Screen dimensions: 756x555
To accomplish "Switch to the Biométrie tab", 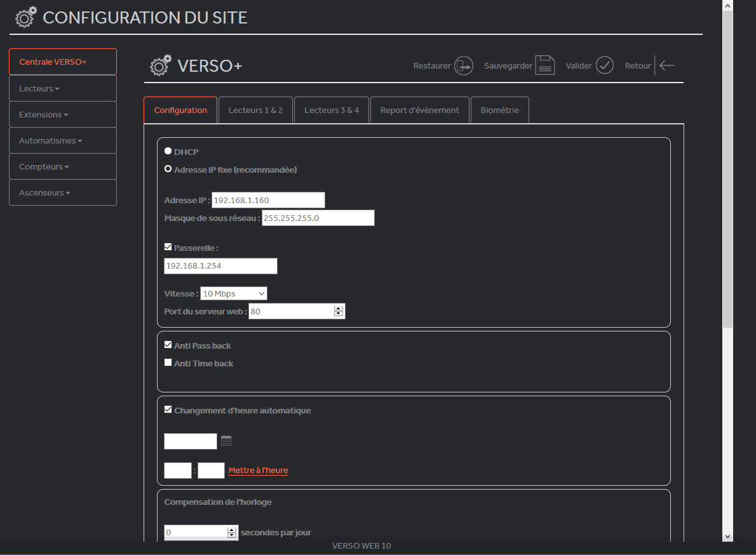I will [499, 110].
